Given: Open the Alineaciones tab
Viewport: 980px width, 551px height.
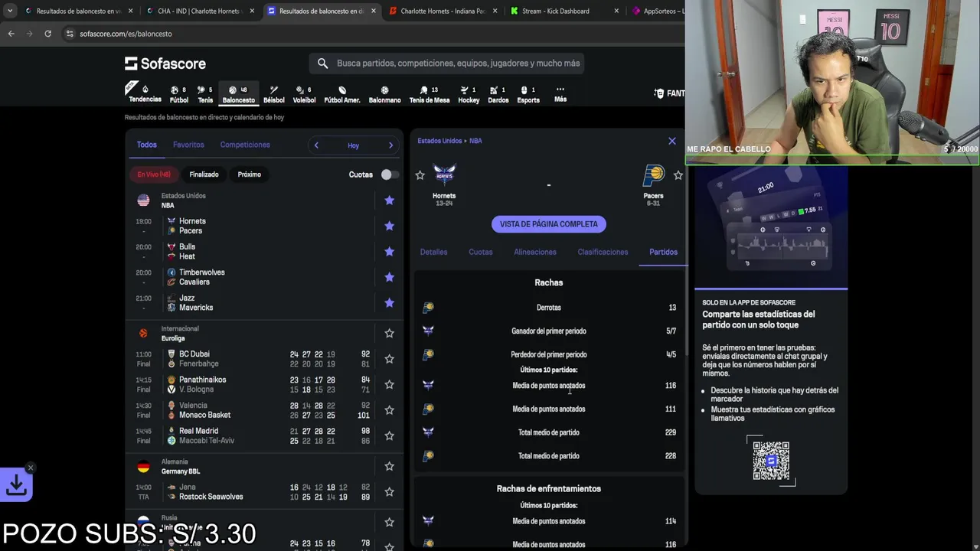Looking at the screenshot, I should [x=535, y=252].
